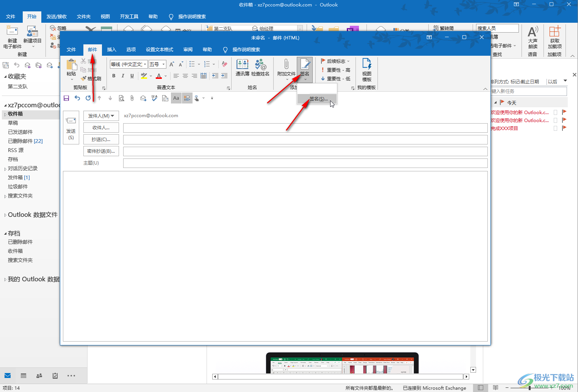Click Get Add-ins (获取加载项) in main window
578x392 pixels.
tap(555, 37)
